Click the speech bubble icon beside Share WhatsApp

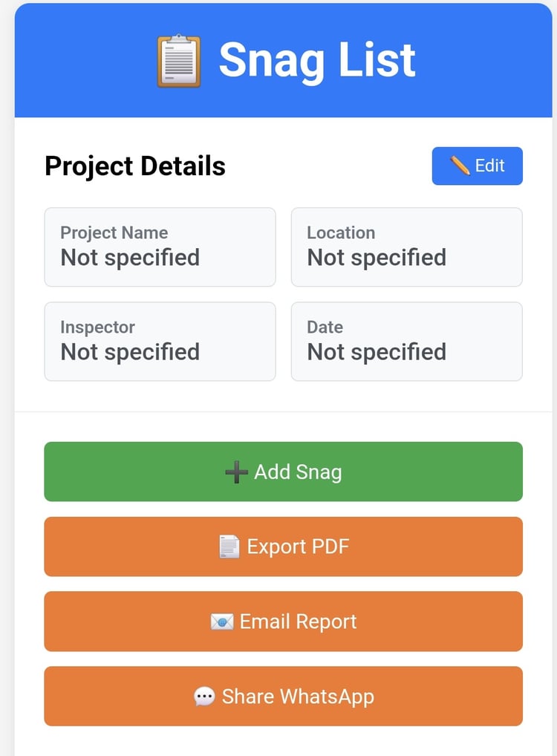204,697
